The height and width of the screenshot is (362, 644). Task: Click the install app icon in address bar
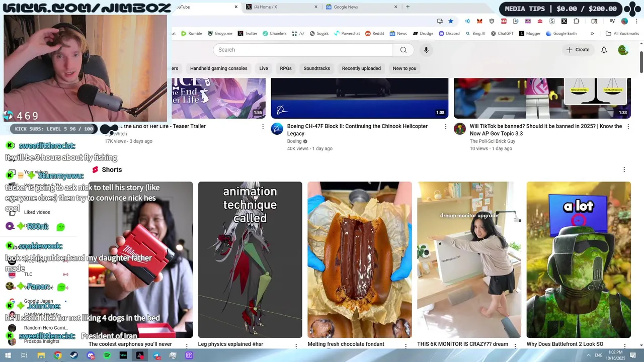tap(440, 21)
